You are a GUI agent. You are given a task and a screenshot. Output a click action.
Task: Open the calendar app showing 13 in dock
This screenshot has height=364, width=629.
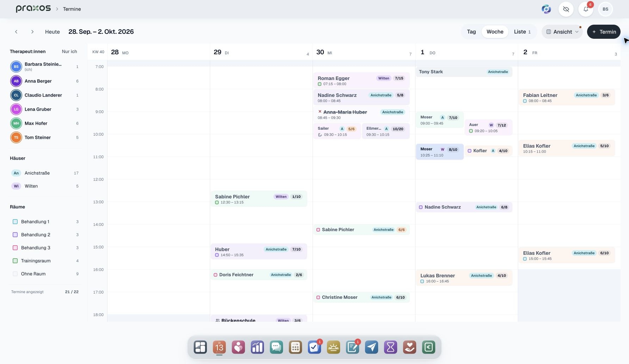(219, 347)
